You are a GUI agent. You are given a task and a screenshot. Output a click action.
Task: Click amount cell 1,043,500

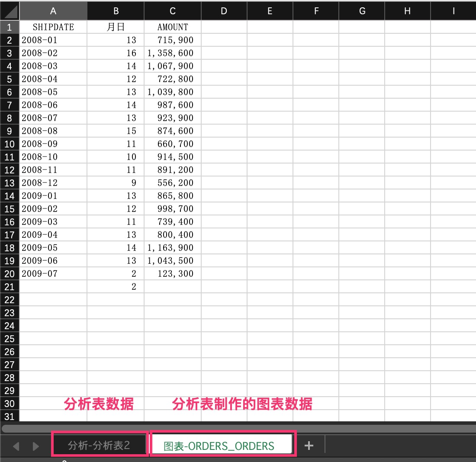(172, 260)
